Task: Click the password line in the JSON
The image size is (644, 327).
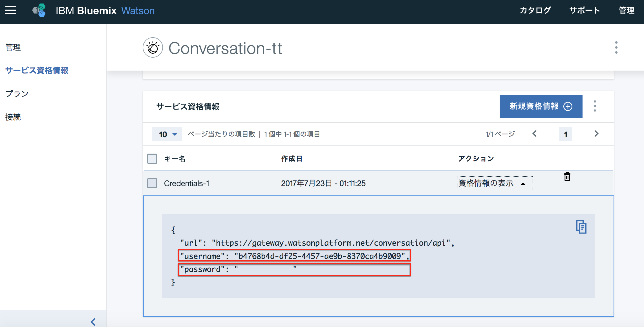Action: (x=294, y=269)
